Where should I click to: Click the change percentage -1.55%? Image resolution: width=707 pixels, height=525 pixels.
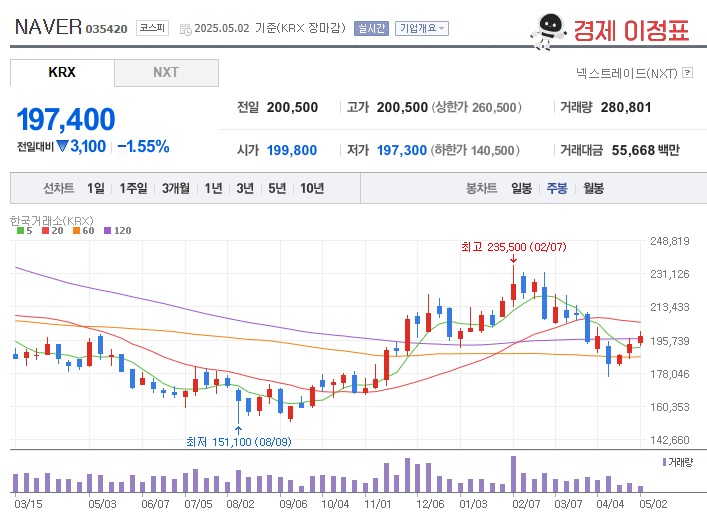point(143,147)
